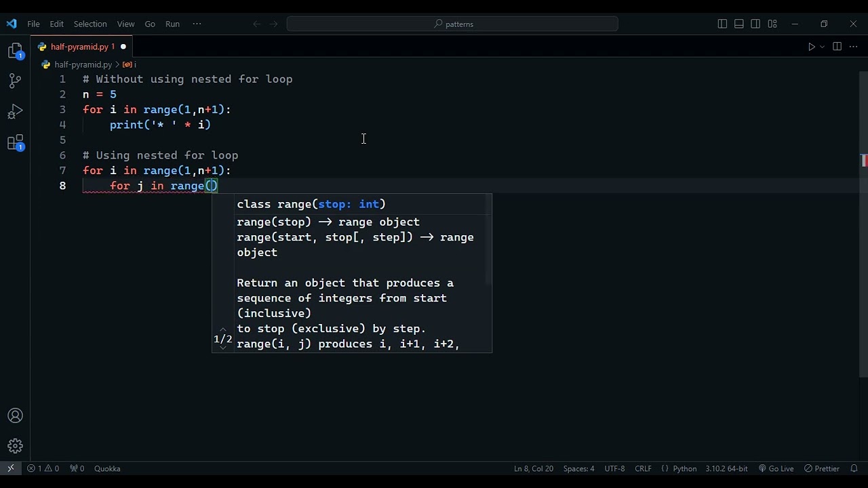Viewport: 868px width, 488px height.
Task: Expand run options dropdown arrow
Action: coord(822,47)
